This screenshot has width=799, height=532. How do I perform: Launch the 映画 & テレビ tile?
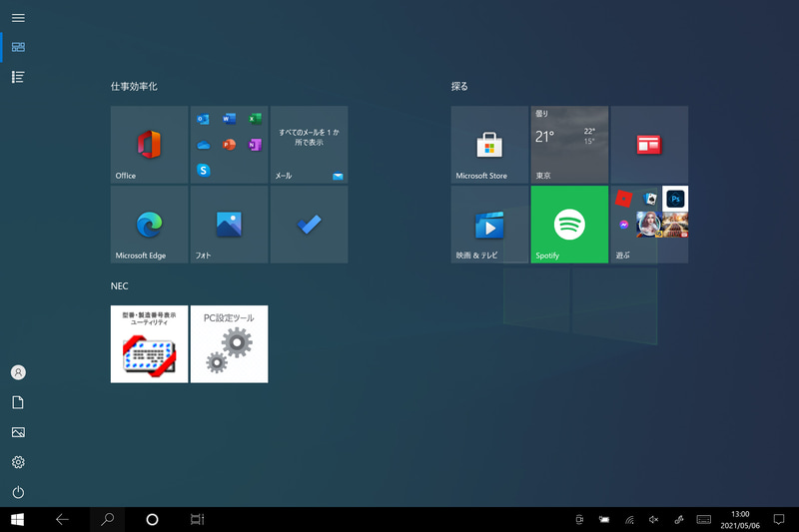pyautogui.click(x=489, y=225)
